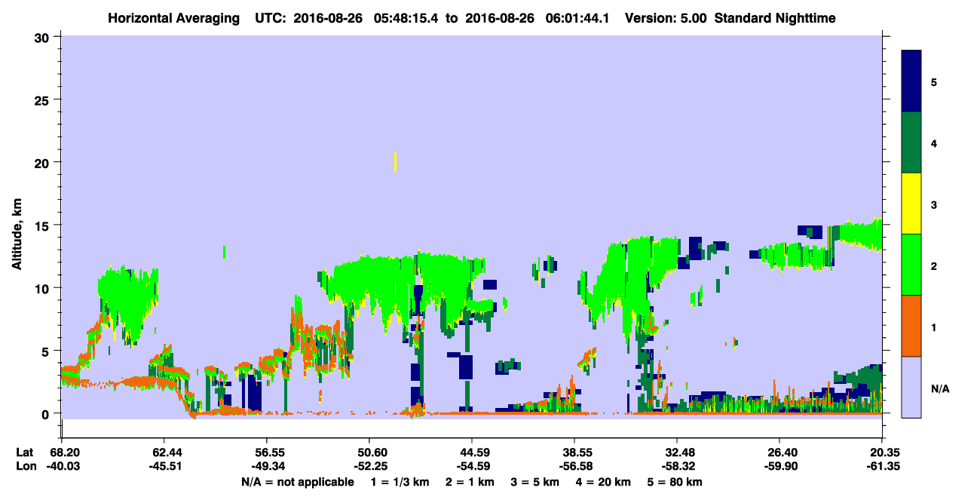
Task: Click the y-axis tick label '15'
Action: (44, 225)
